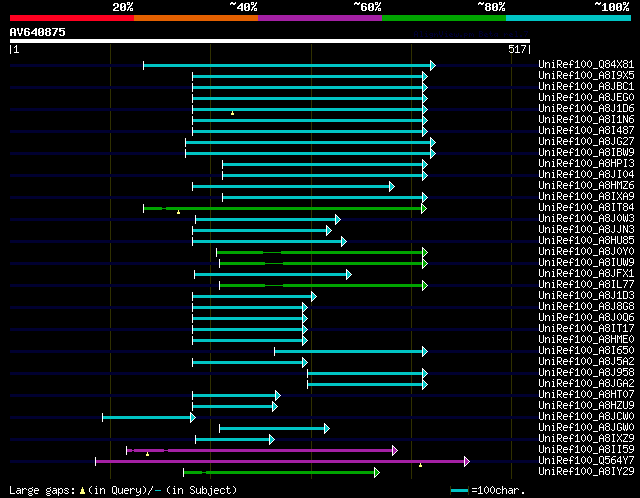Click the red 20% identity legend segment
This screenshot has height=498, width=640.
click(72, 18)
